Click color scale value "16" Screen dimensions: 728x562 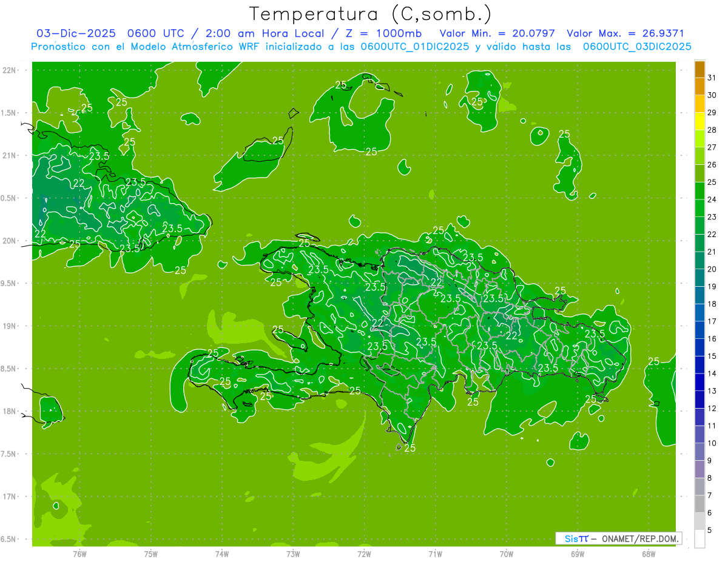pos(712,340)
